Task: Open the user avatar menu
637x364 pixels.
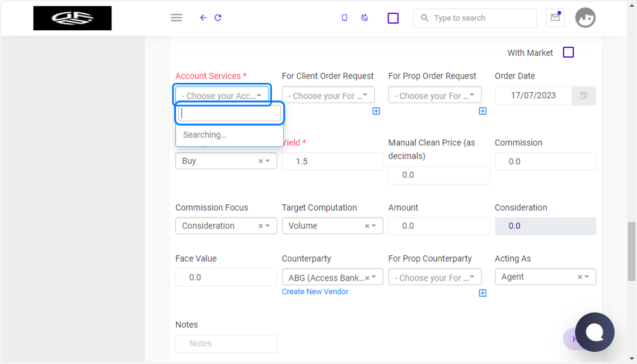Action: click(586, 18)
